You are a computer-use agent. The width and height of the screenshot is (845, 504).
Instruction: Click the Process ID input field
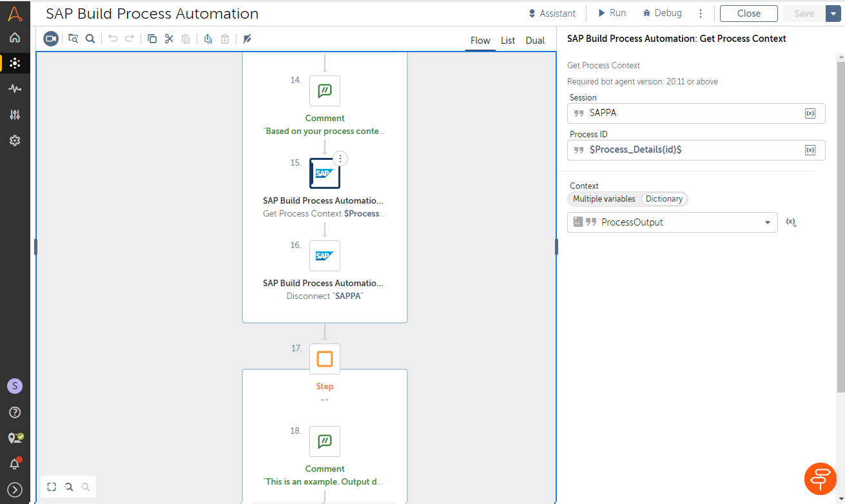(x=690, y=150)
